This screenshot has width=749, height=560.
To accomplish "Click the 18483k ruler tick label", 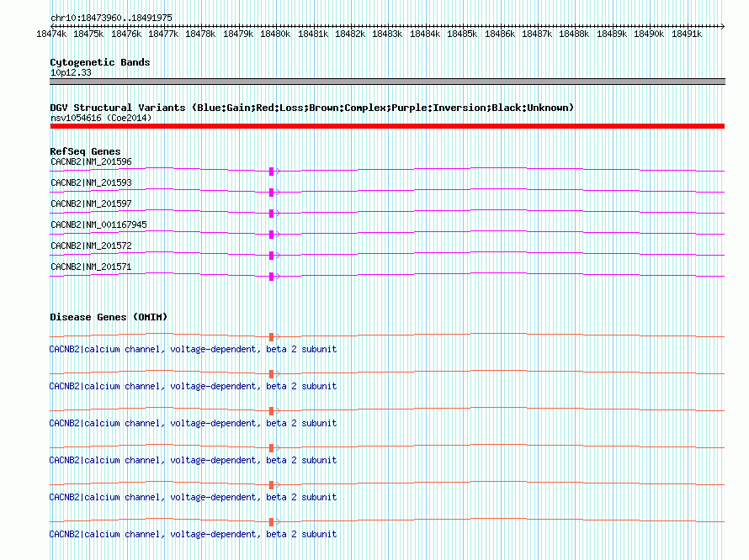I will (x=387, y=34).
